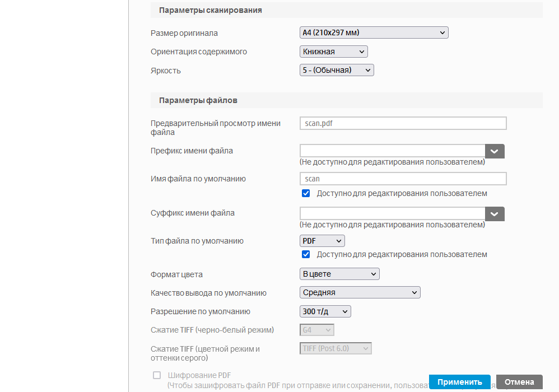Click the Параметры файлов section header
Image resolution: width=559 pixels, height=392 pixels.
198,100
